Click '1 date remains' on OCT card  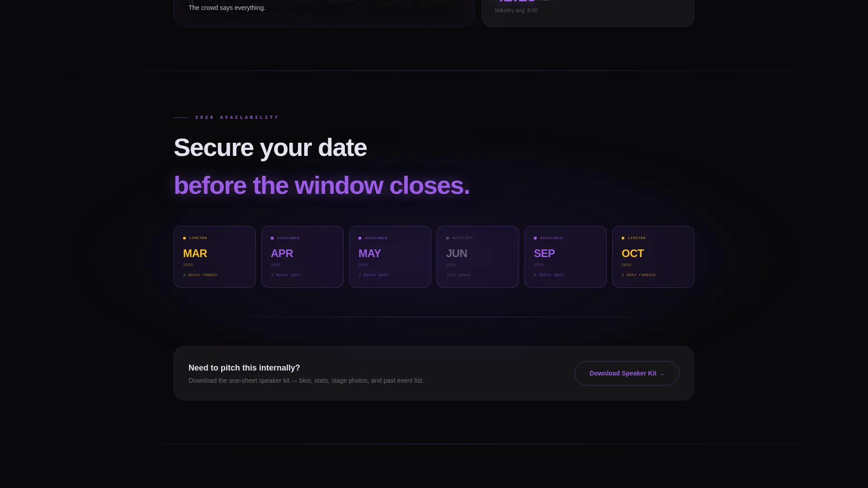click(639, 275)
